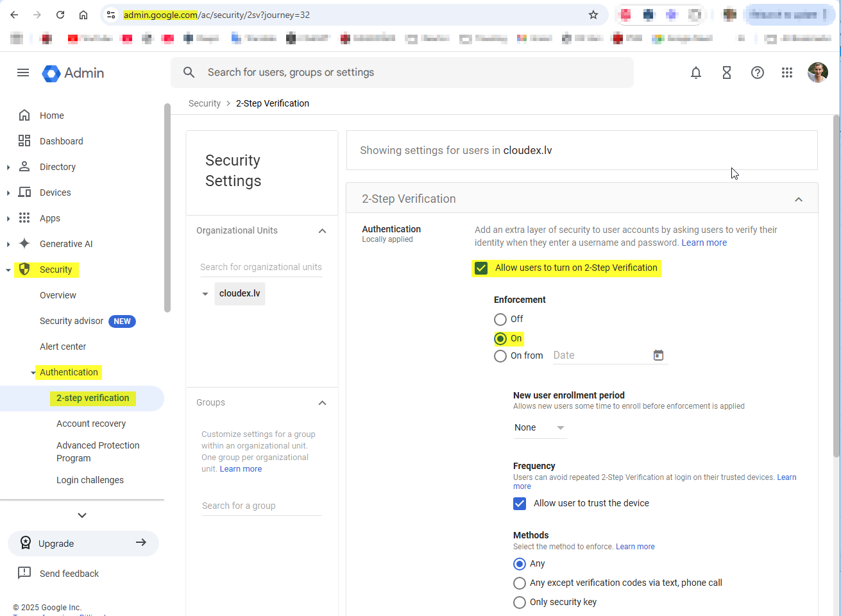Screen dimensions: 841x616
Task: Click the Security breadcrumb link
Action: 205,103
